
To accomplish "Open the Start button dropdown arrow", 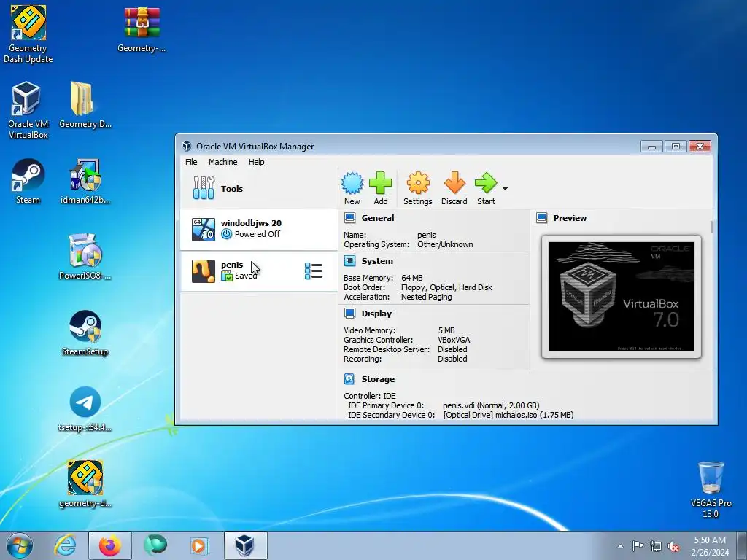I will coord(505,189).
